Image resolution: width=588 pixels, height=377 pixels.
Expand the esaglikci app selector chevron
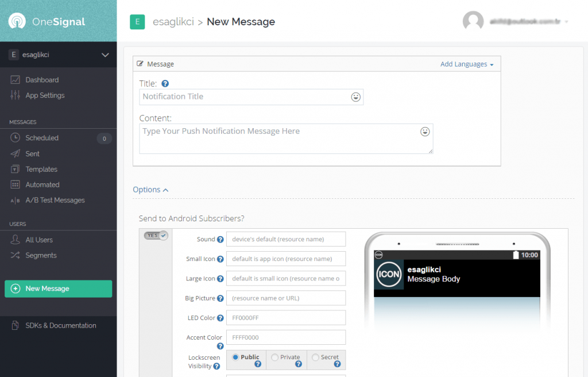pyautogui.click(x=105, y=55)
